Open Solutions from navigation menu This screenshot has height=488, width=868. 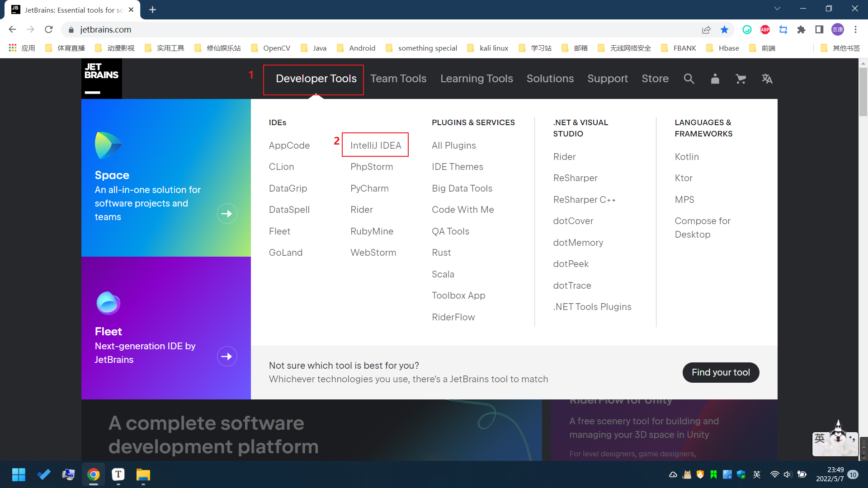(550, 79)
